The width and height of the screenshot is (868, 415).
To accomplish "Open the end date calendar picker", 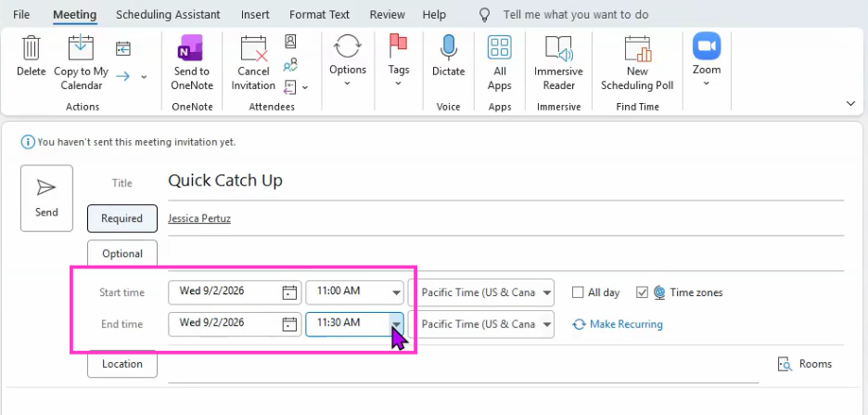I will [x=289, y=325].
